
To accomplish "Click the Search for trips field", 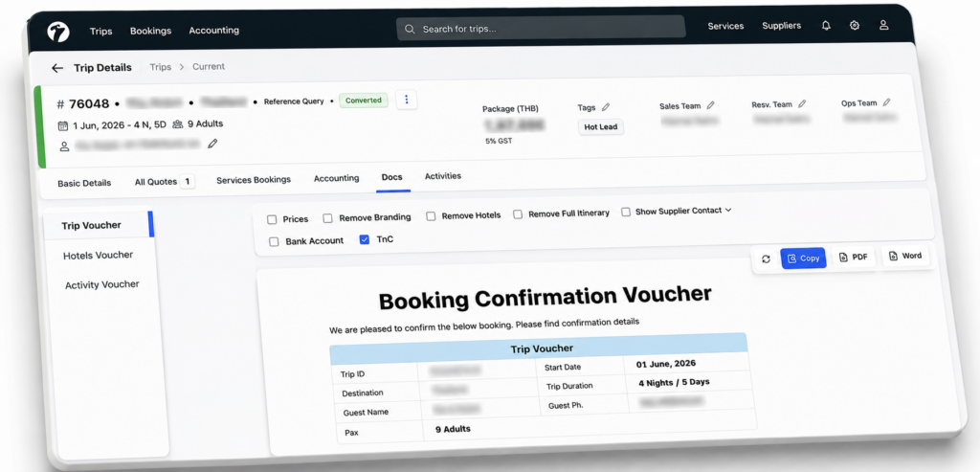I will [541, 28].
